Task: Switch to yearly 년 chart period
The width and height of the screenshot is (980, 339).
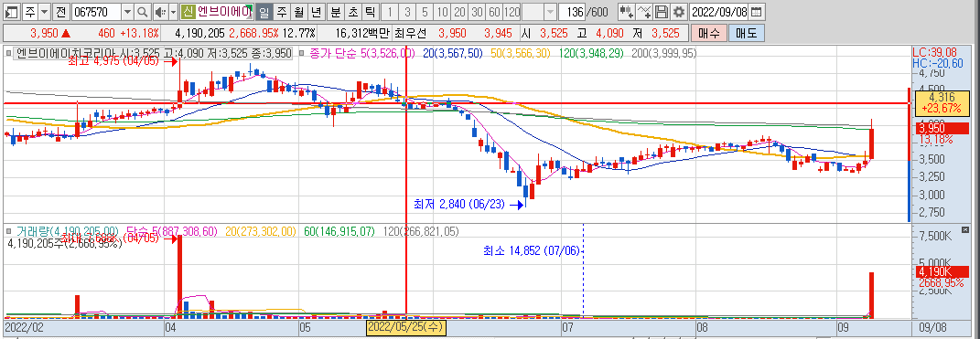Action: pyautogui.click(x=317, y=11)
